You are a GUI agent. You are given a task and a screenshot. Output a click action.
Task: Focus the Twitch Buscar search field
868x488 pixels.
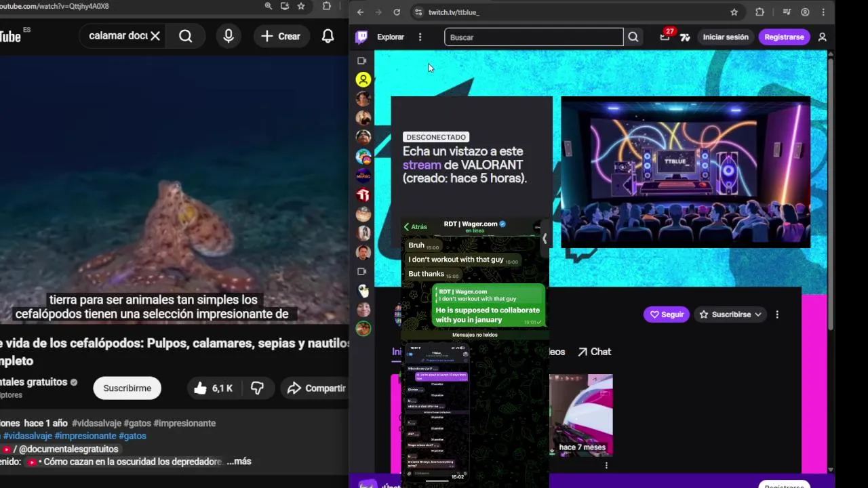point(534,37)
